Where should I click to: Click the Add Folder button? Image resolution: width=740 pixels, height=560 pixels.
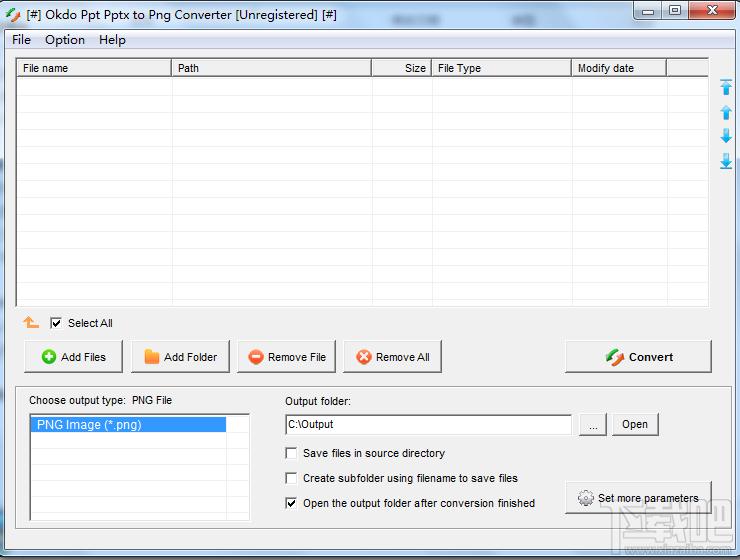[180, 357]
